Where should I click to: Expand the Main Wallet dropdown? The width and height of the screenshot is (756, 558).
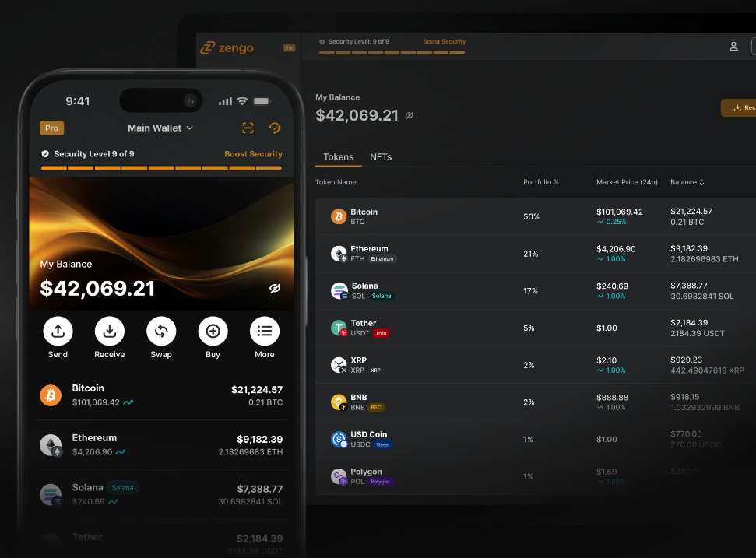tap(160, 128)
